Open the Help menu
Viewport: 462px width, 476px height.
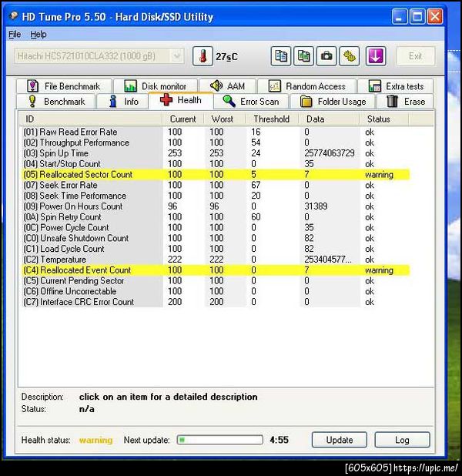tap(38, 35)
